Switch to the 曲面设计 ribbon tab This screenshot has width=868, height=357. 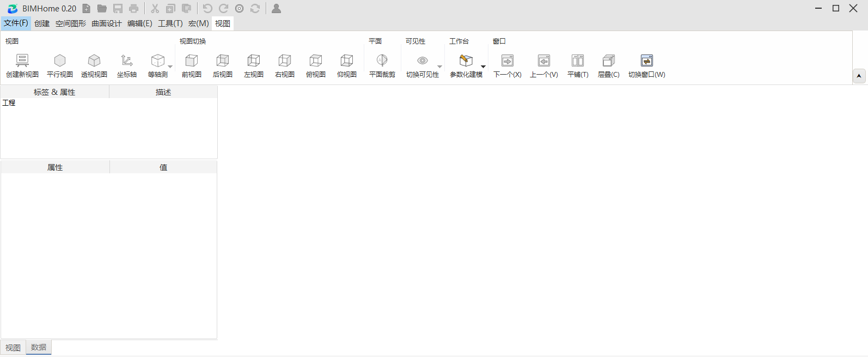[x=106, y=23]
